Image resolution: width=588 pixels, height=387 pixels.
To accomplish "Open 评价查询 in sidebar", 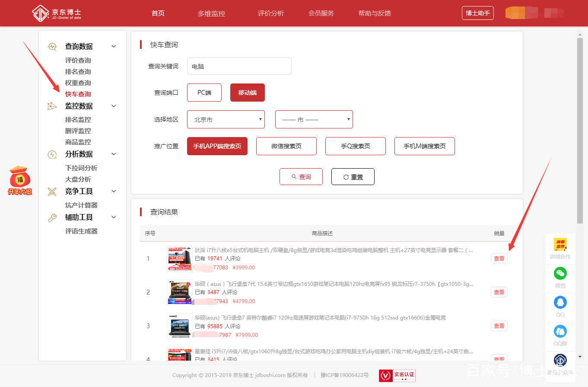I will pos(78,61).
